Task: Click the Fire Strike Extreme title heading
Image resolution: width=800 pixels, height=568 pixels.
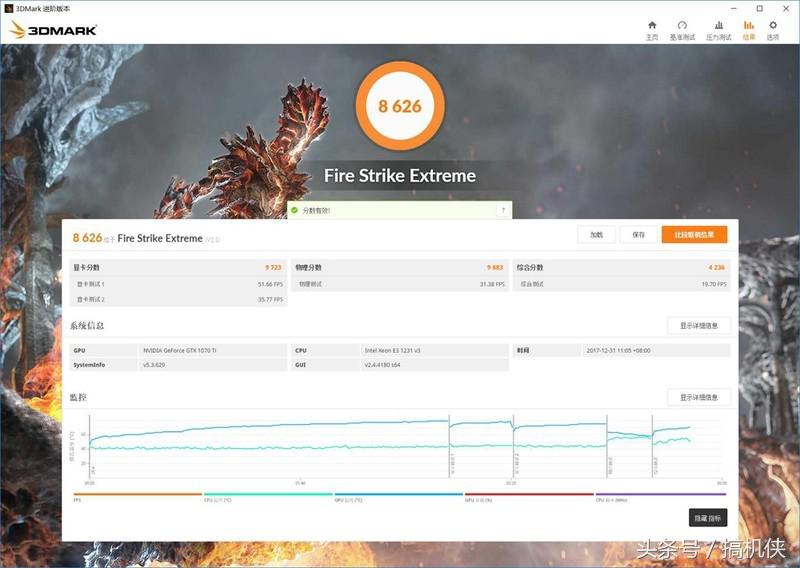Action: click(400, 176)
